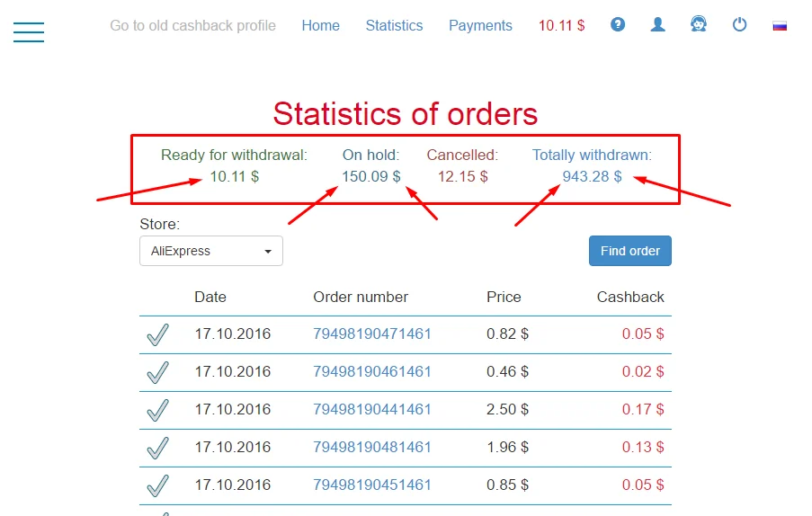Click the 10.11 $ ready for withdrawal value
This screenshot has width=812, height=516.
[x=234, y=176]
